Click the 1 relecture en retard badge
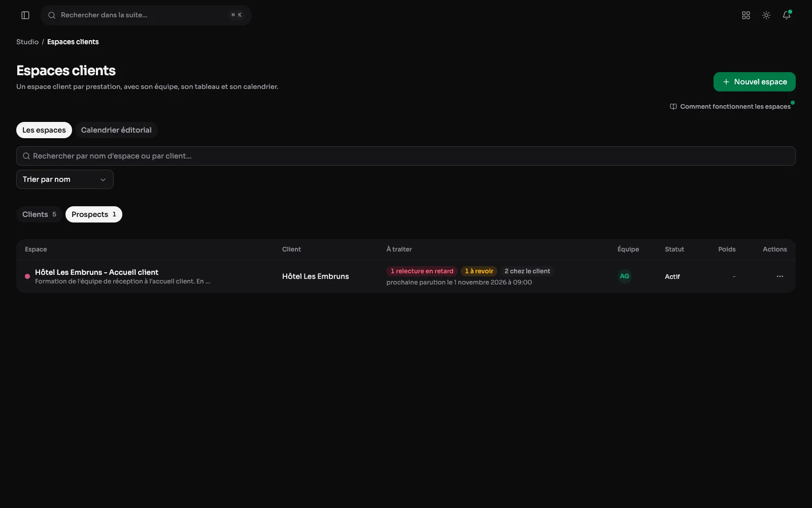 click(x=422, y=271)
